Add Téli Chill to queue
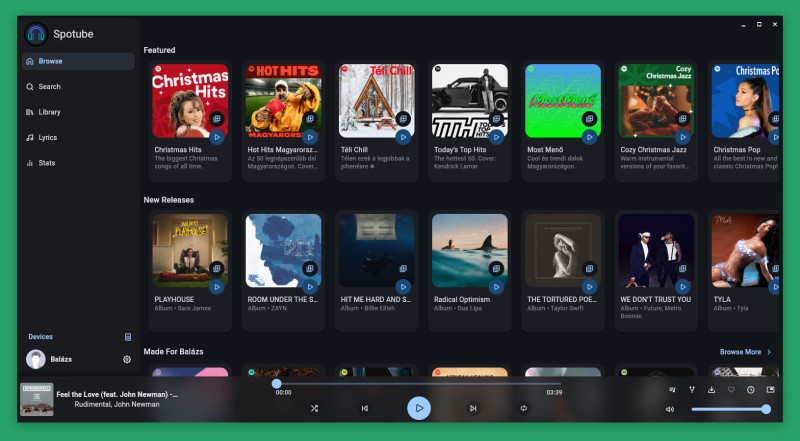 point(403,119)
